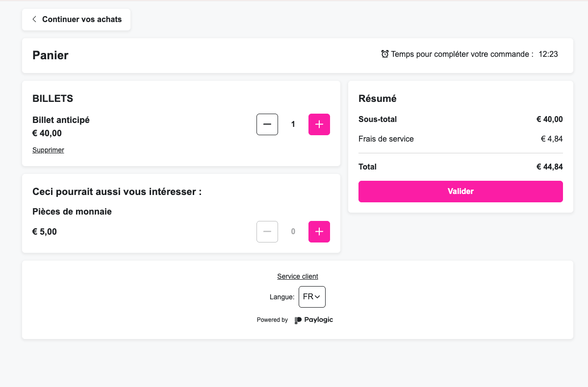Click the Panier page heading
Screen dimensions: 588x387
click(51, 55)
